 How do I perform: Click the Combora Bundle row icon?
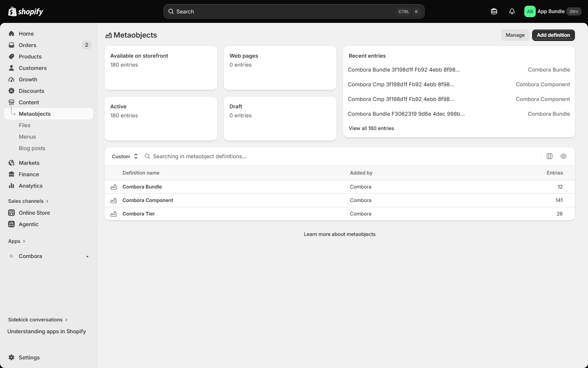(114, 187)
